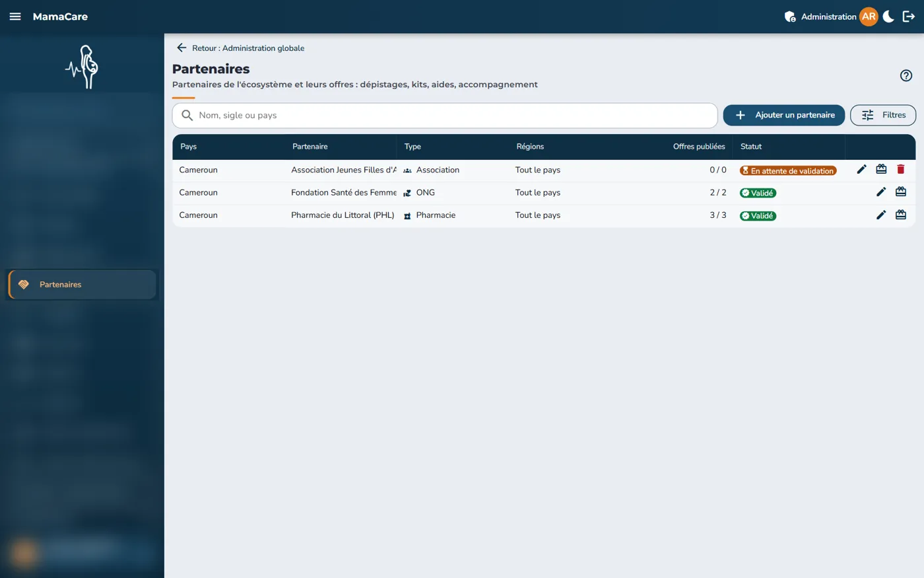Sort by Offres publiées column

tap(699, 147)
